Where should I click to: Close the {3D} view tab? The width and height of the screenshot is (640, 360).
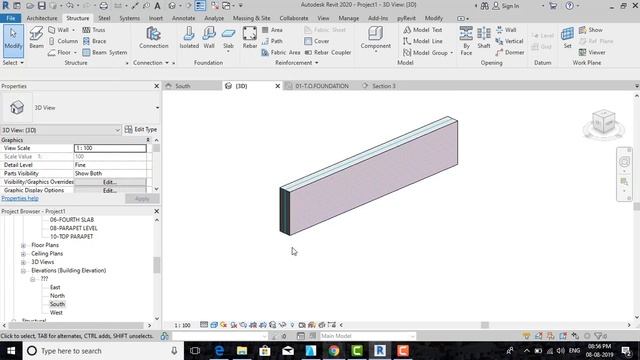tap(278, 86)
